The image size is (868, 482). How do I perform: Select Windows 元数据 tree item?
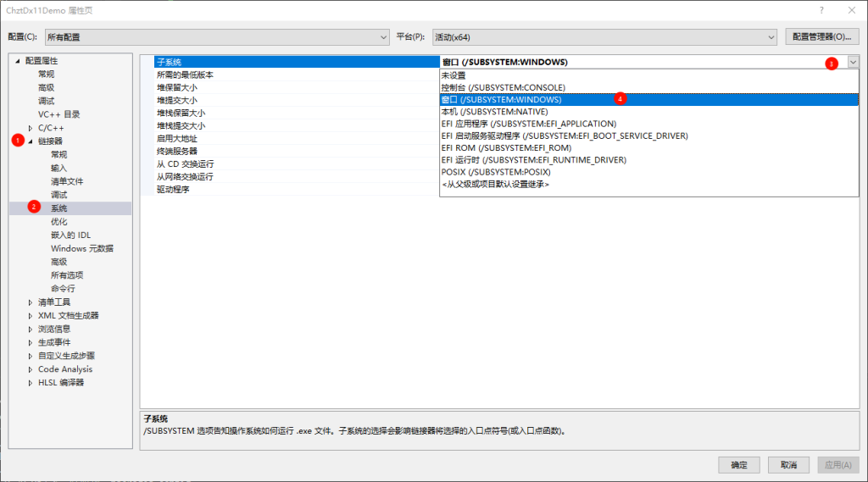tap(81, 248)
